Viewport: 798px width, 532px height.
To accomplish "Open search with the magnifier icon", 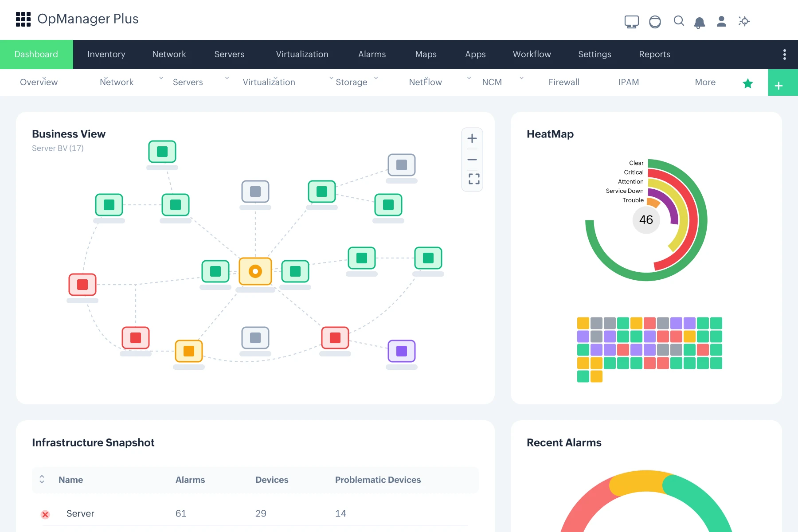I will tap(679, 21).
